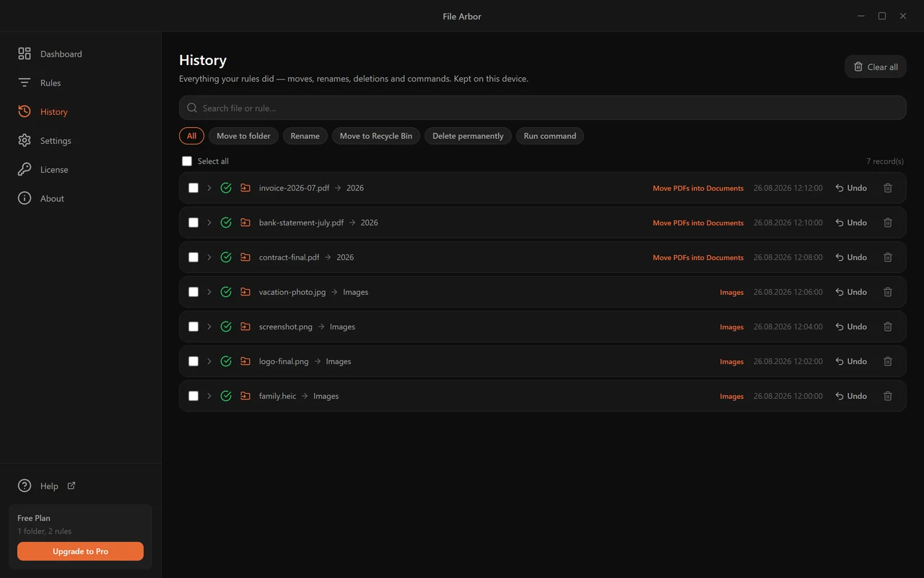Select contract-final.pdf row checkbox
924x578 pixels.
(x=193, y=257)
